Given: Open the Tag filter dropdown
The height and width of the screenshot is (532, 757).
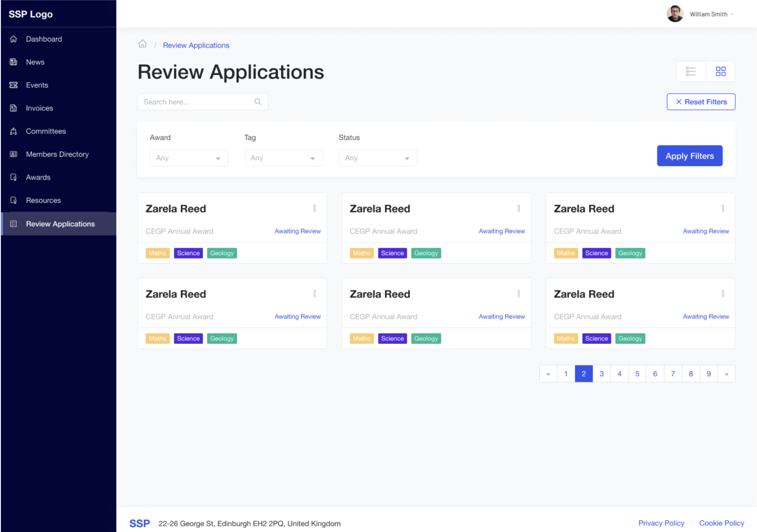Looking at the screenshot, I should click(283, 158).
